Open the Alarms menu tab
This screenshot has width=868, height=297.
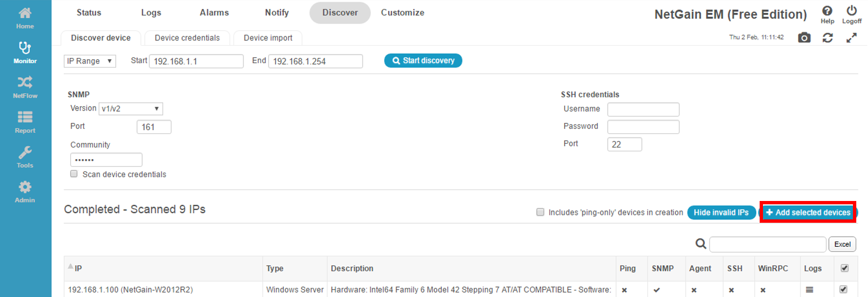pos(214,12)
